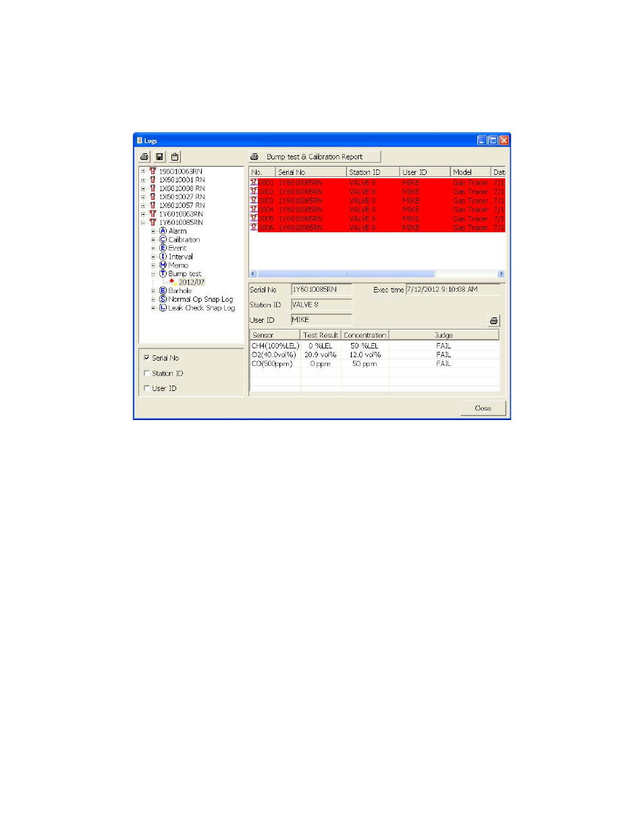This screenshot has height=834, width=644.
Task: Click the instrument icon for 1X6010001 RN
Action: pyautogui.click(x=153, y=180)
